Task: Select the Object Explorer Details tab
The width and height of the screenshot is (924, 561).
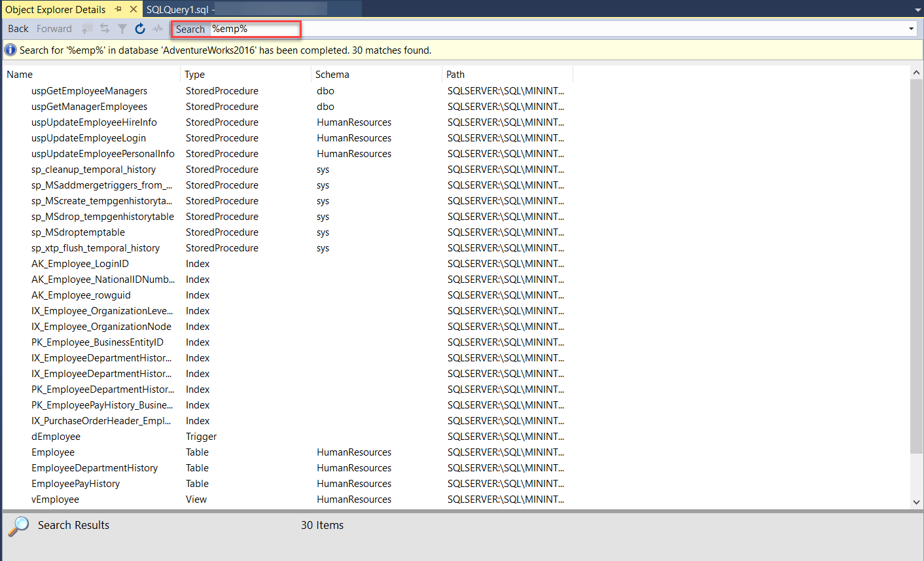Action: pyautogui.click(x=56, y=9)
